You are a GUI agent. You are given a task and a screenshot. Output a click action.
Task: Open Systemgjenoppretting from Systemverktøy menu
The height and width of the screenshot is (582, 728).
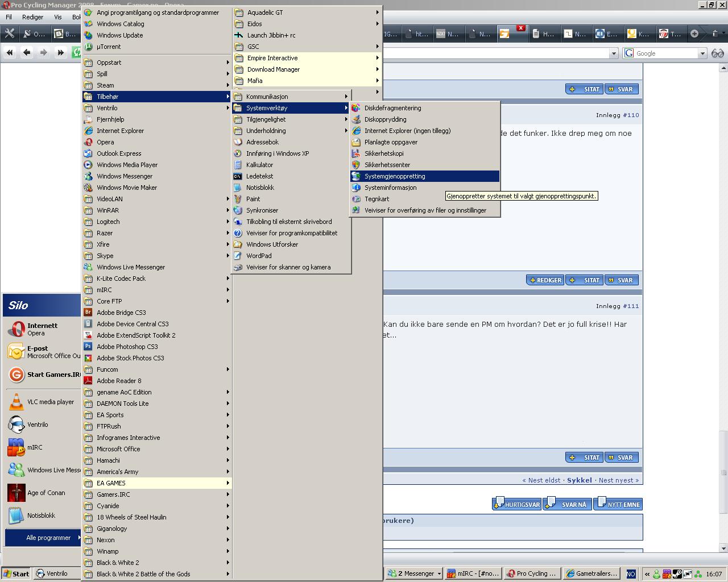[x=425, y=176]
